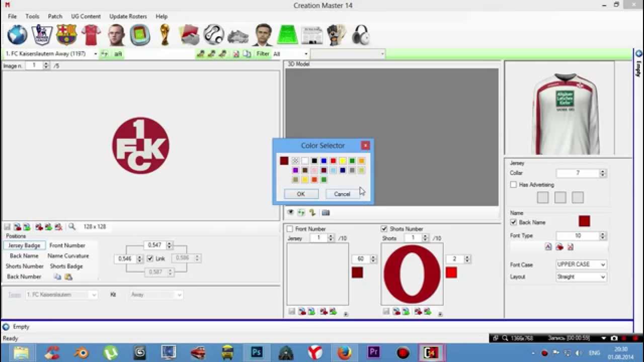Enable the Front Number checkbox
The image size is (644, 362).
(290, 229)
